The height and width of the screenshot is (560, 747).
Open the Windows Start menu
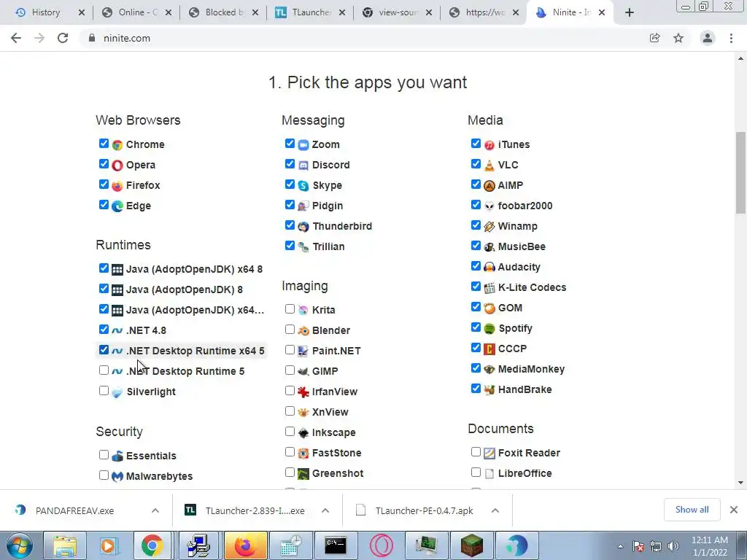click(19, 545)
